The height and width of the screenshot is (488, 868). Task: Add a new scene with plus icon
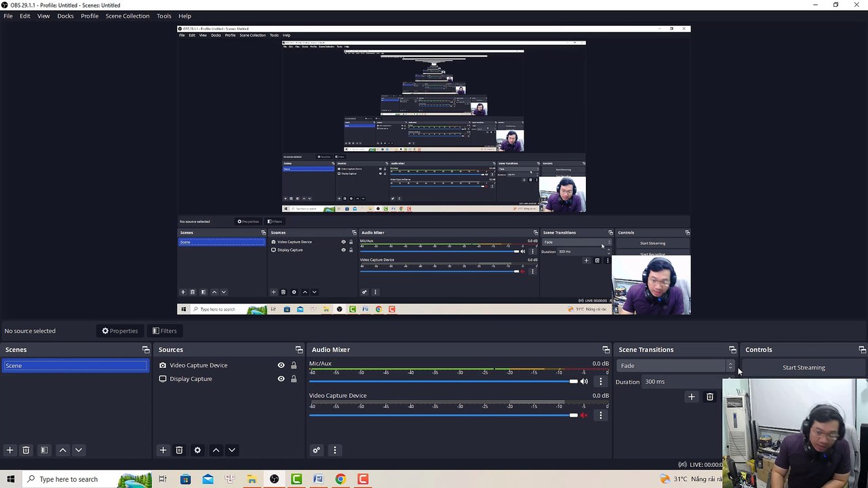pyautogui.click(x=9, y=450)
